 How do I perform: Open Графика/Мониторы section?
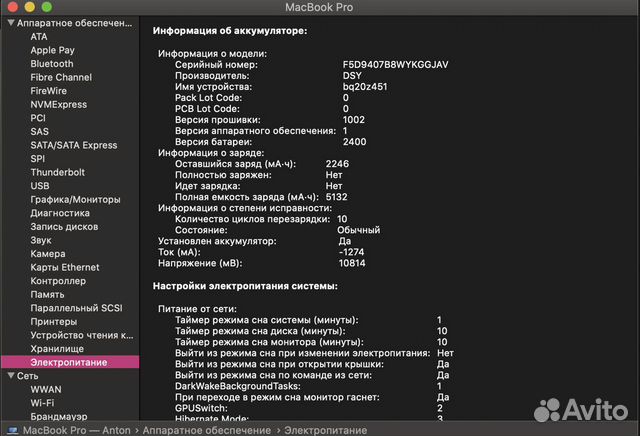coord(75,199)
